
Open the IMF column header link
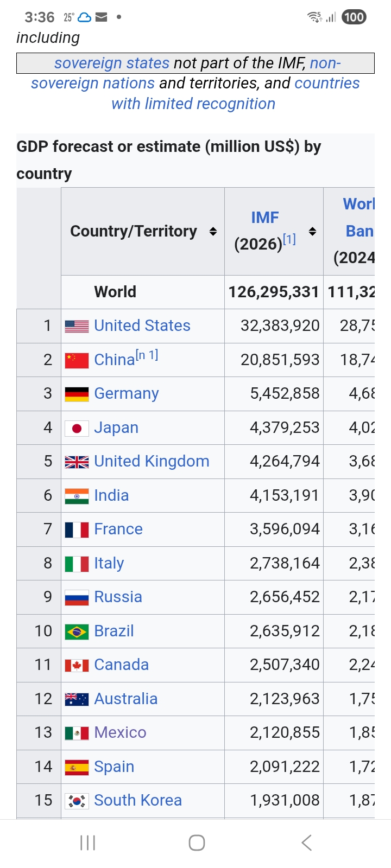click(x=265, y=218)
